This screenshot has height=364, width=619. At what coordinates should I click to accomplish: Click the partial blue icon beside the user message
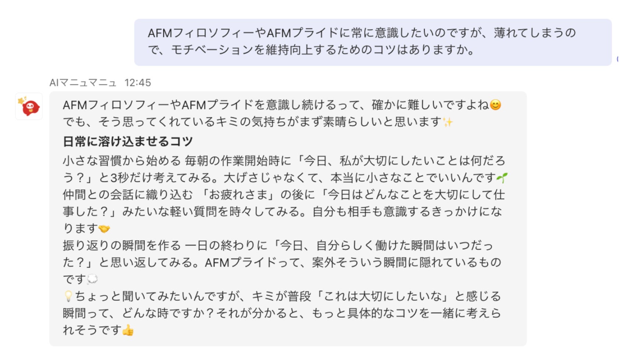click(x=617, y=59)
